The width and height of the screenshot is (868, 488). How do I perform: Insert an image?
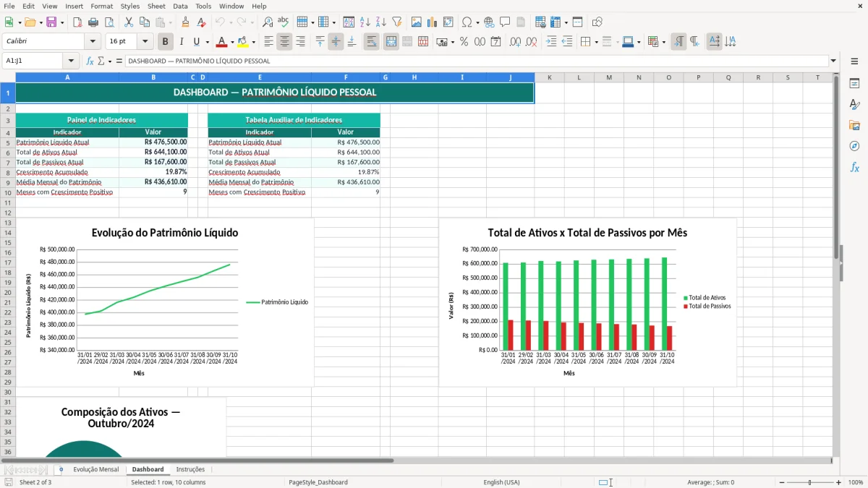[x=417, y=22]
